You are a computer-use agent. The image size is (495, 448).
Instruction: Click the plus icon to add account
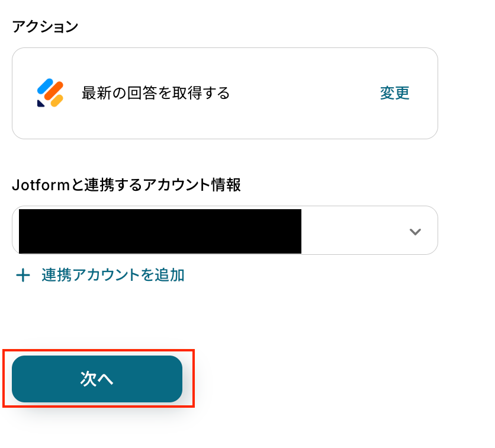click(x=22, y=275)
